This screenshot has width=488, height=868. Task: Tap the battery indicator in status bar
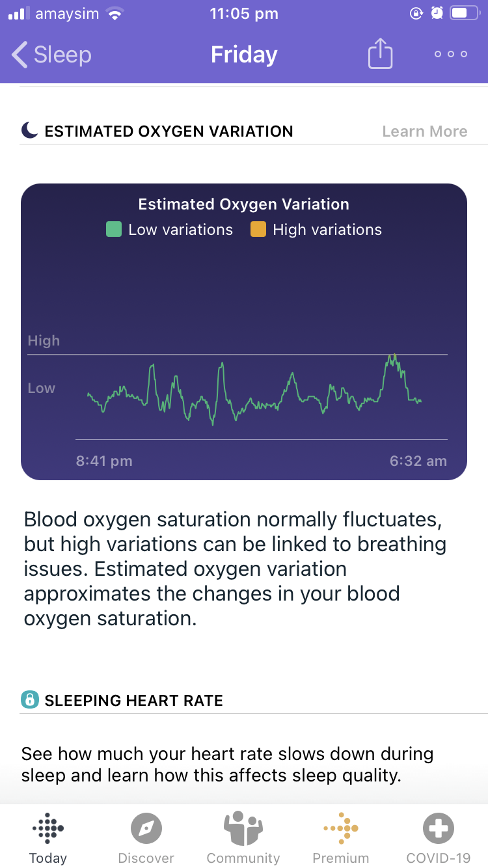[x=465, y=14]
